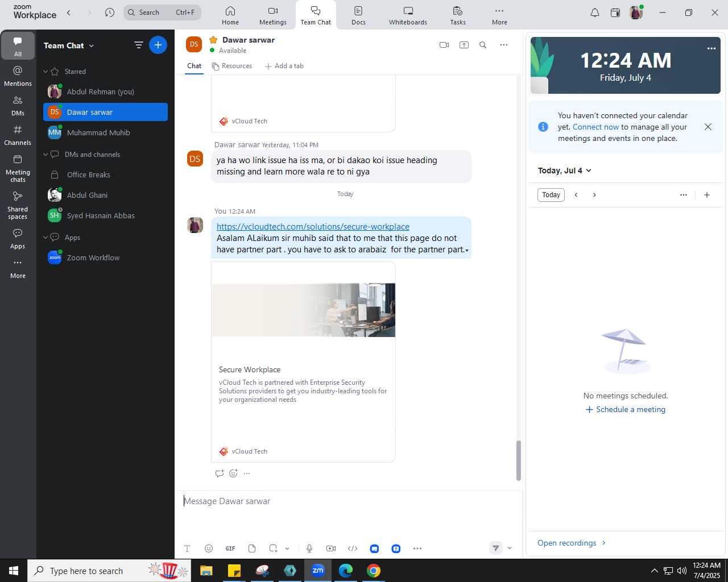The height and width of the screenshot is (582, 728).
Task: Click the screenshot capture icon in composer
Action: [x=274, y=548]
